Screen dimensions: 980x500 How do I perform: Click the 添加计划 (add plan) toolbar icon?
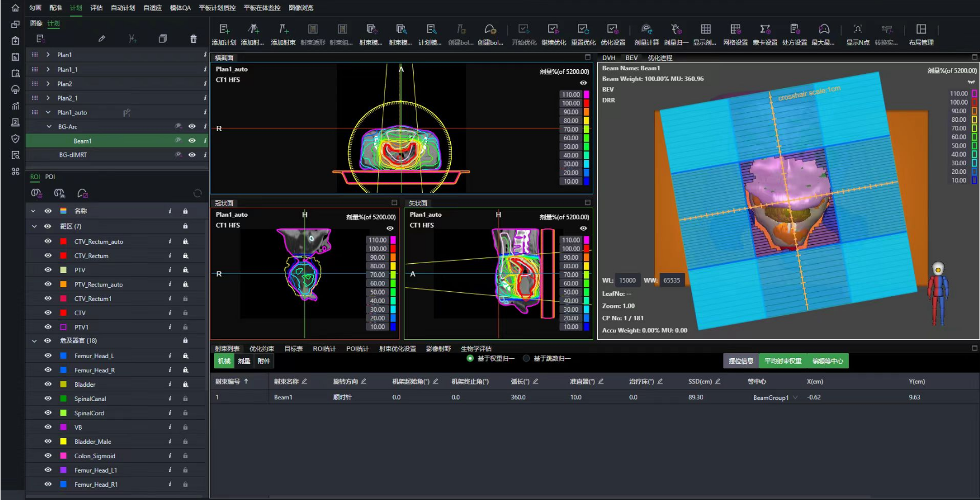click(x=224, y=30)
